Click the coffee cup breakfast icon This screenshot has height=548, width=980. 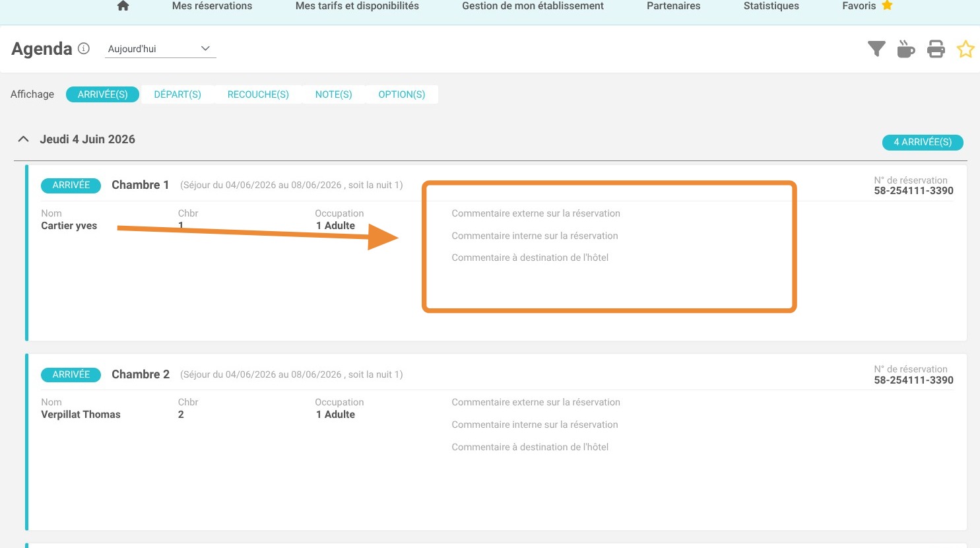click(905, 49)
